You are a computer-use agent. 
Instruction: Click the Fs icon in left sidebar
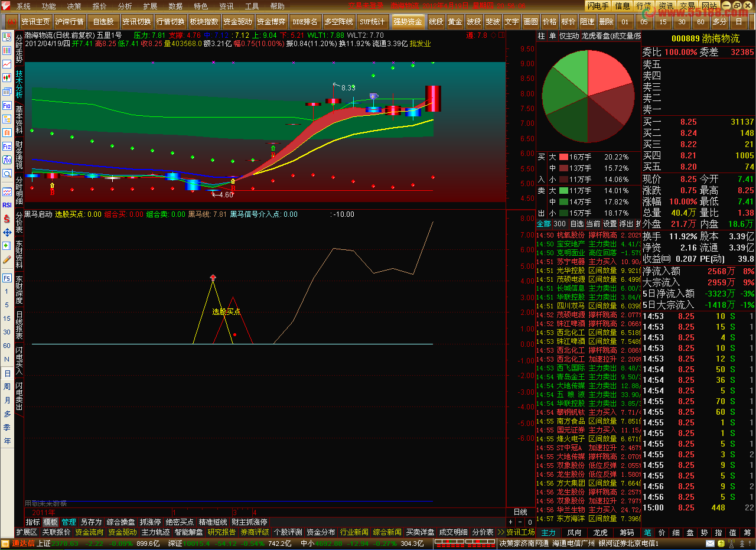(7, 278)
